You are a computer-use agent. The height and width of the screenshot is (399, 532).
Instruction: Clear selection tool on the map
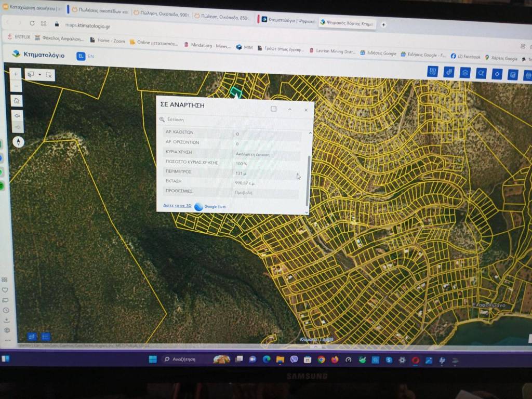point(48,75)
